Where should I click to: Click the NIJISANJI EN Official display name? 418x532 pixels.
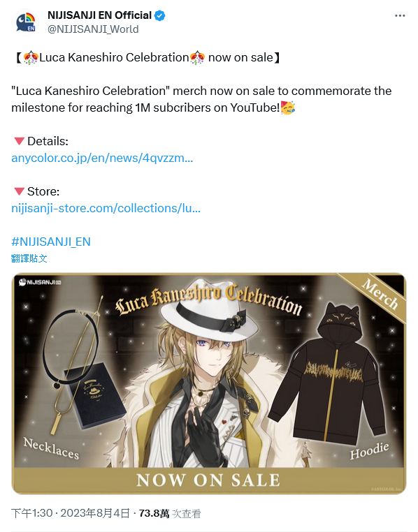click(99, 15)
